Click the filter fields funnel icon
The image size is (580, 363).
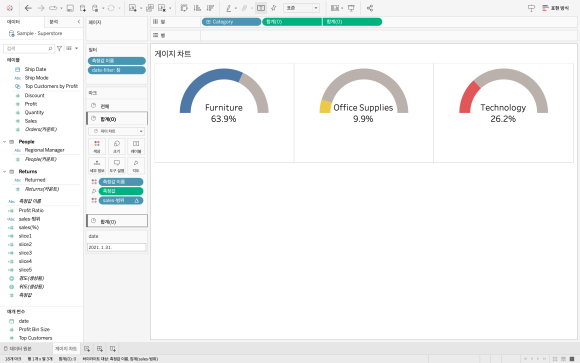point(60,48)
